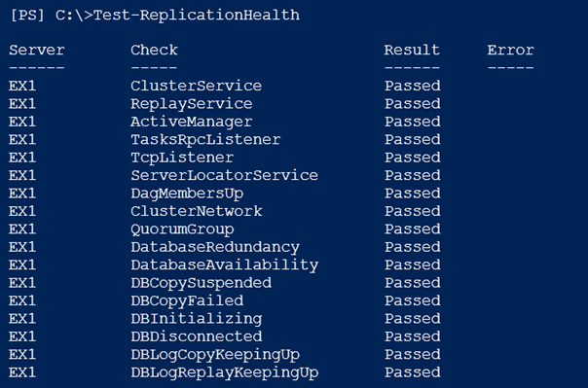
Task: Select the DBCopySuspended check entry
Action: (x=201, y=283)
